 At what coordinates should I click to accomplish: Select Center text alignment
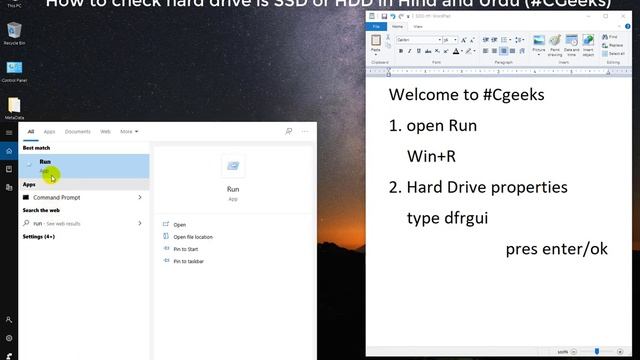coord(494,51)
